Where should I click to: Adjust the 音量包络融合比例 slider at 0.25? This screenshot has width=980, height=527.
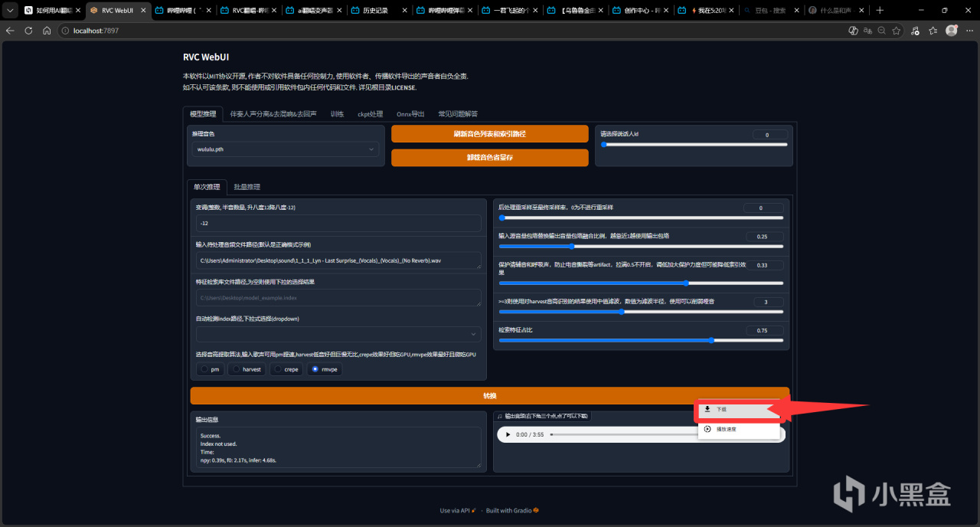[641, 246]
